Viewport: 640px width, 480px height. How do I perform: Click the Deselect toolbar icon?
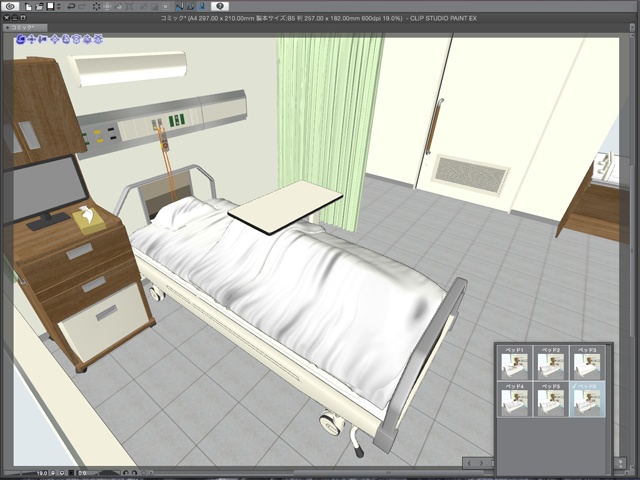click(x=143, y=7)
